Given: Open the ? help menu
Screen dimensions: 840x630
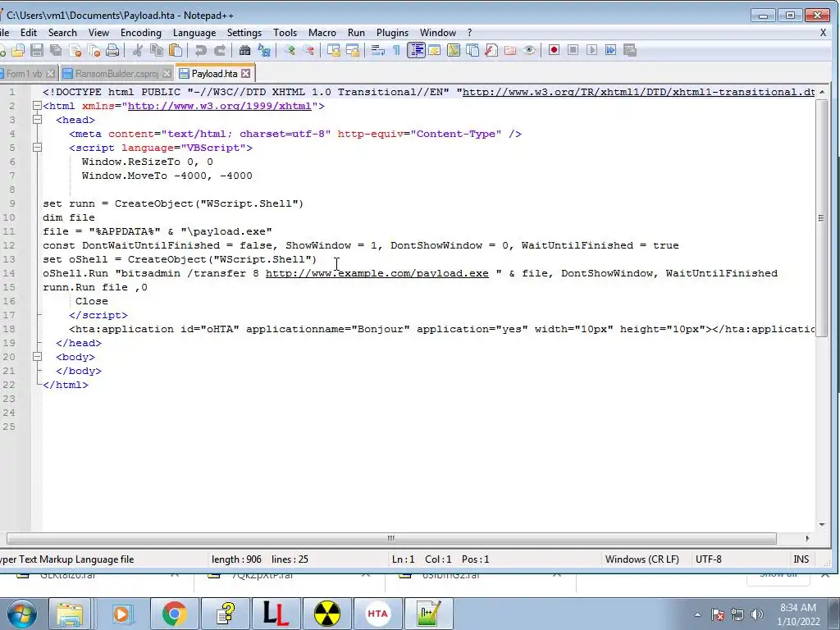Looking at the screenshot, I should point(470,33).
